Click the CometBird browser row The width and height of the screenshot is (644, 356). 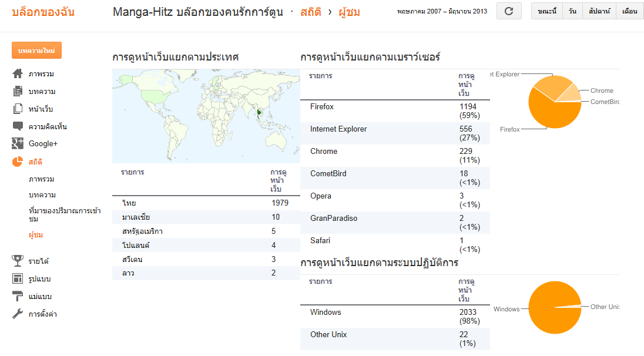(x=395, y=178)
